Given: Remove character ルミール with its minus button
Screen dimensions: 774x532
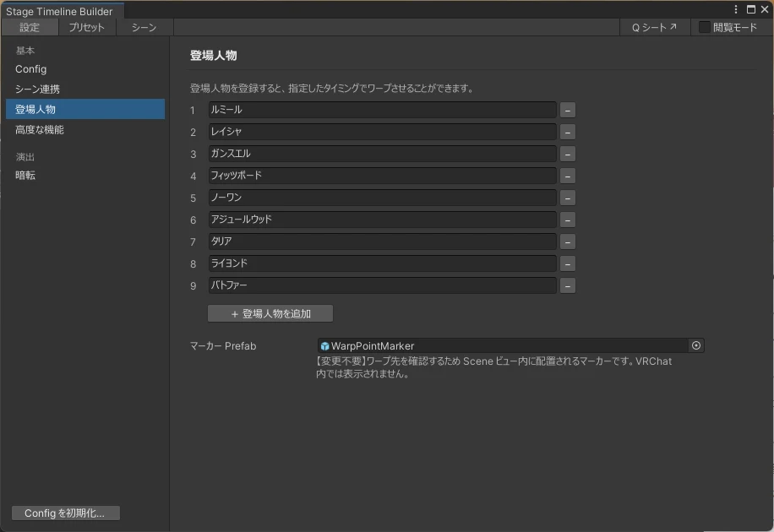Looking at the screenshot, I should [x=568, y=110].
